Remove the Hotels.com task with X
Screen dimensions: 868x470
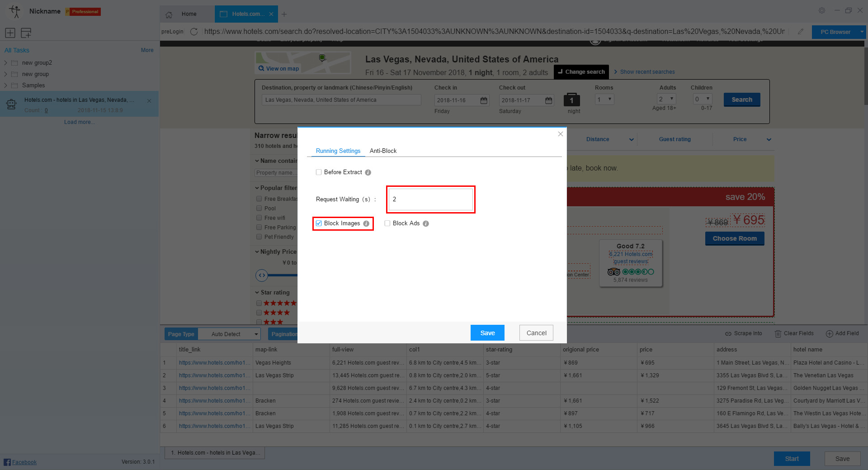point(149,101)
